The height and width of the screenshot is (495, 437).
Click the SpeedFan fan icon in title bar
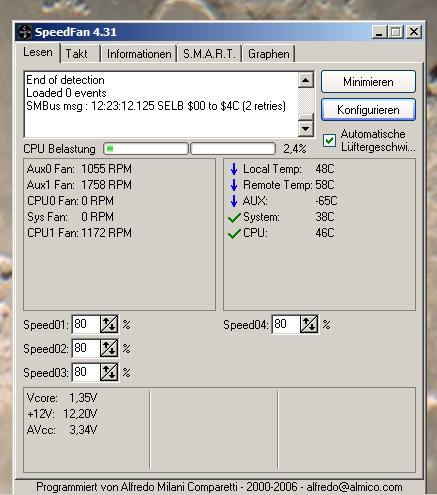click(25, 32)
